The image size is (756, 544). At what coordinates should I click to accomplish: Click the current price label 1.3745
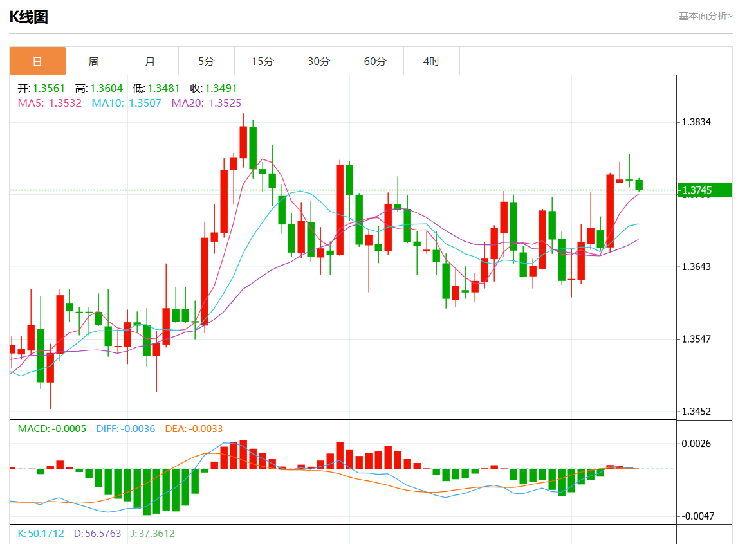[x=705, y=190]
